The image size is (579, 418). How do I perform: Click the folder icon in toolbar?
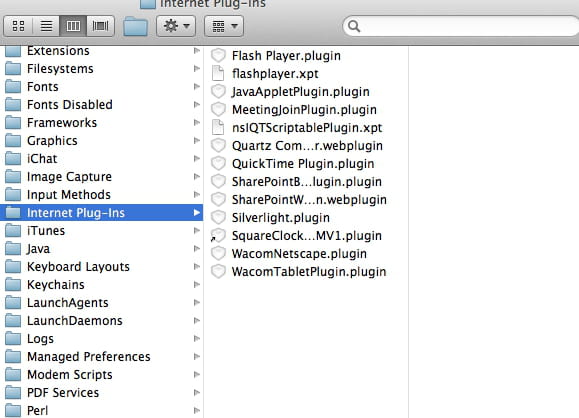pos(136,27)
